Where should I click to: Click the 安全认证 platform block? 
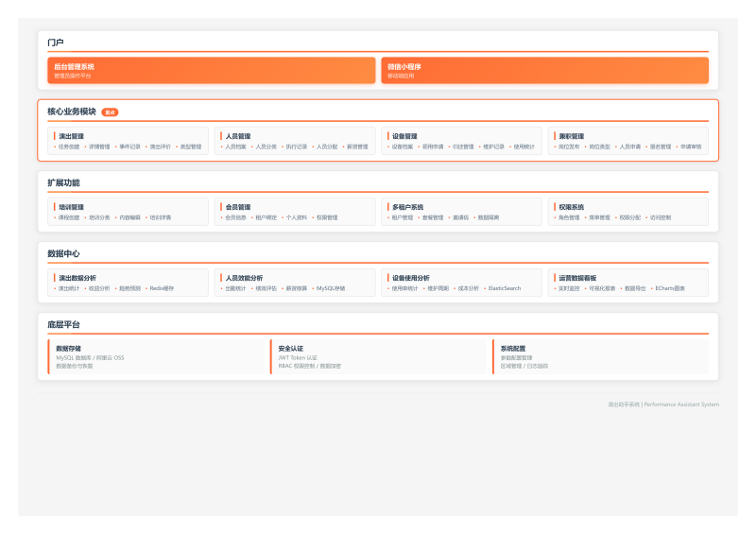[x=379, y=357]
